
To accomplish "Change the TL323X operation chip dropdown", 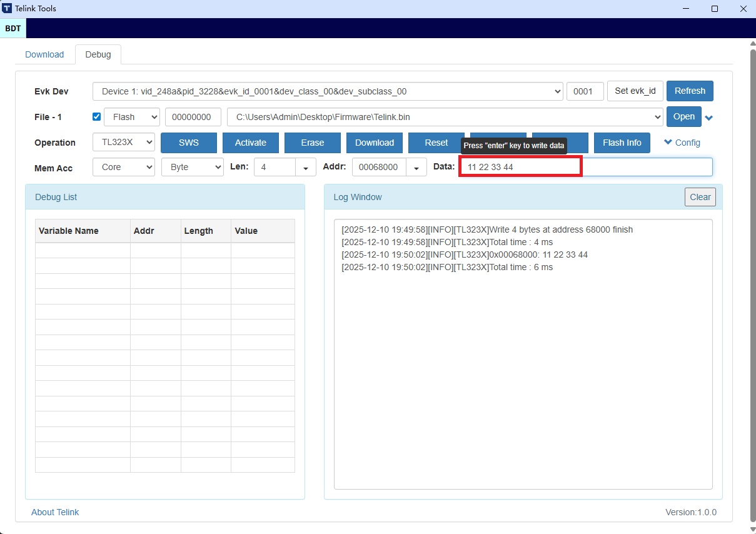I will [123, 142].
